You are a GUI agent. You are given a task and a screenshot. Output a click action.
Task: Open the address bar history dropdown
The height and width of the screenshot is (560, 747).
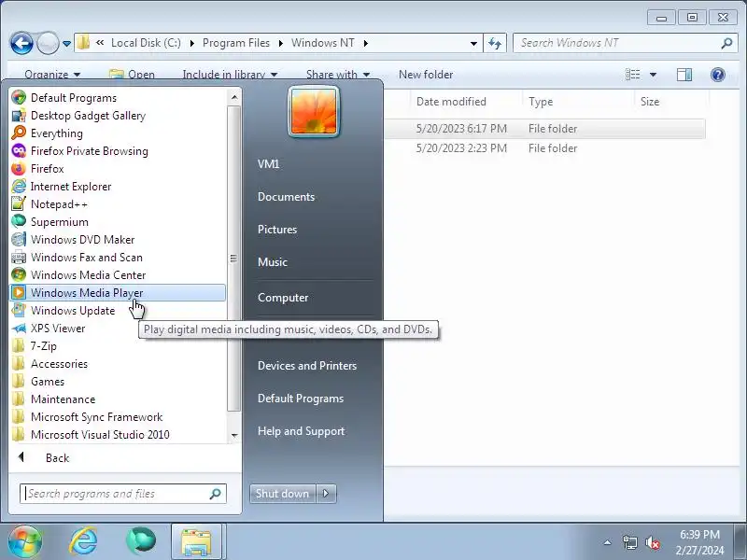(473, 44)
